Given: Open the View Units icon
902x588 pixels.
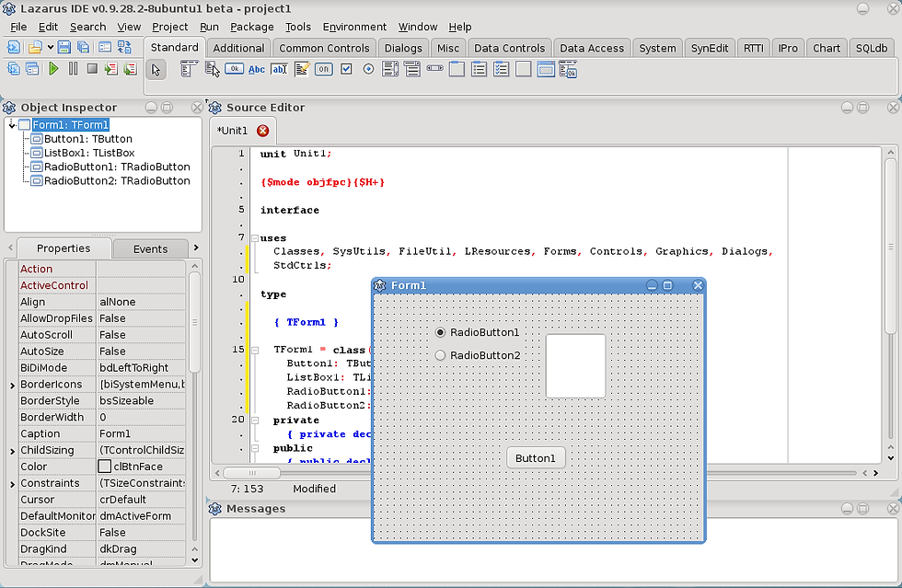Looking at the screenshot, I should [14, 69].
